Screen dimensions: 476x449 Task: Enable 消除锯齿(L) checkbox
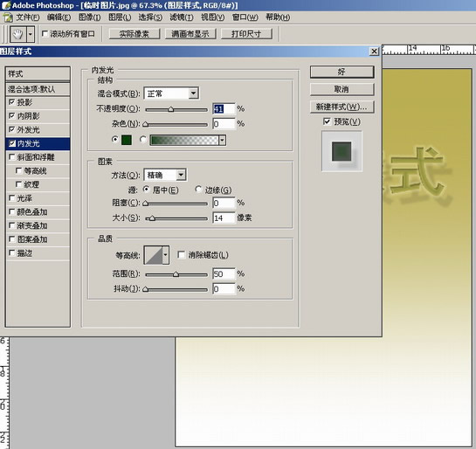(x=182, y=255)
